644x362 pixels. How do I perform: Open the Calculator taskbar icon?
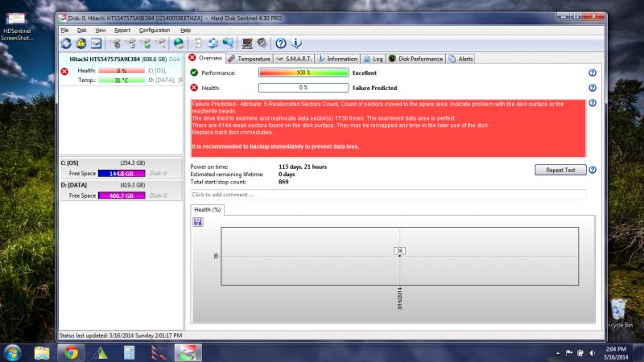[129, 352]
